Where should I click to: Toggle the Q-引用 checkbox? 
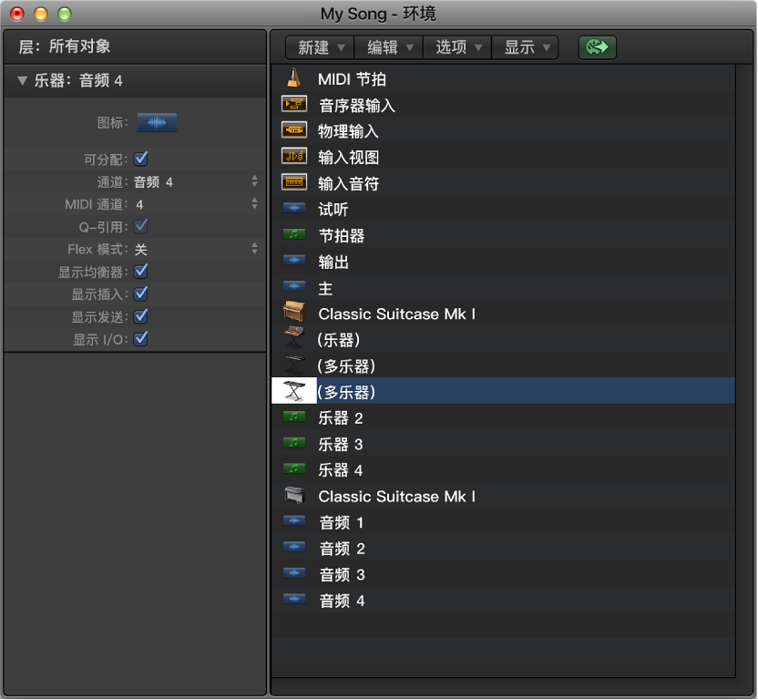140,226
